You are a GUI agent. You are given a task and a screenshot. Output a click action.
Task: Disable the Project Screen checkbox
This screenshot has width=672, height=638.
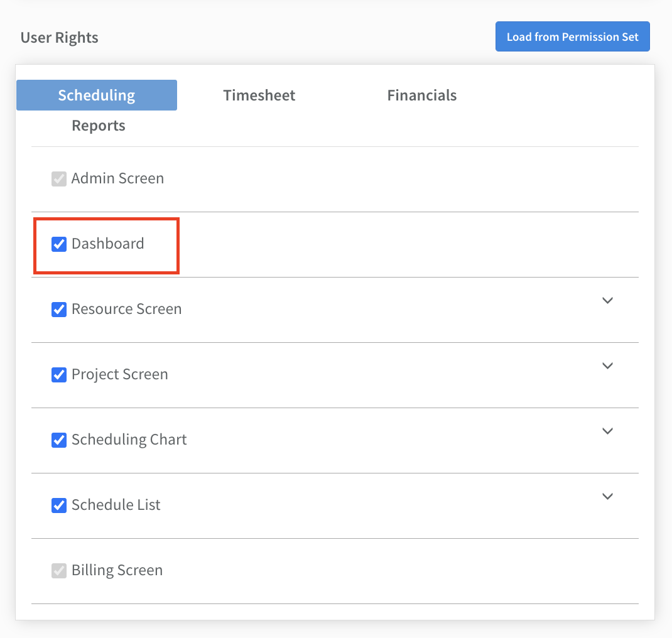coord(59,375)
